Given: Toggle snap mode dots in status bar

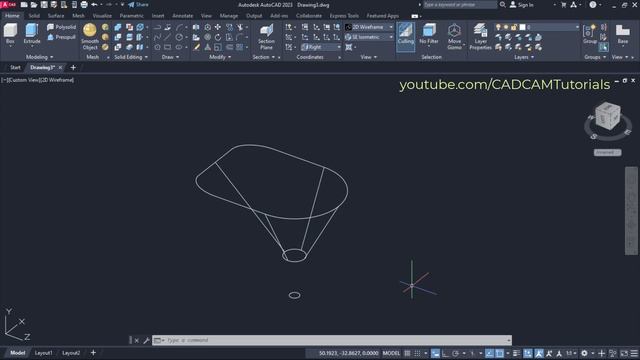Looking at the screenshot, I should (417, 353).
